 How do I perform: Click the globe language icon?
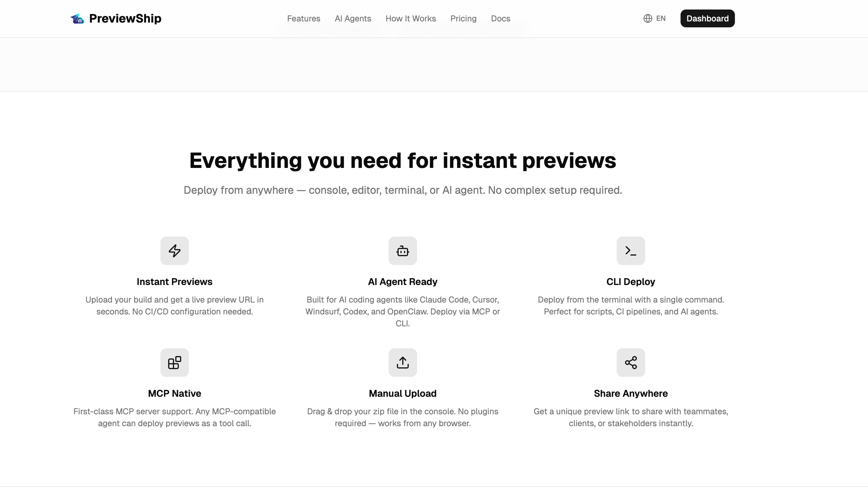point(648,18)
